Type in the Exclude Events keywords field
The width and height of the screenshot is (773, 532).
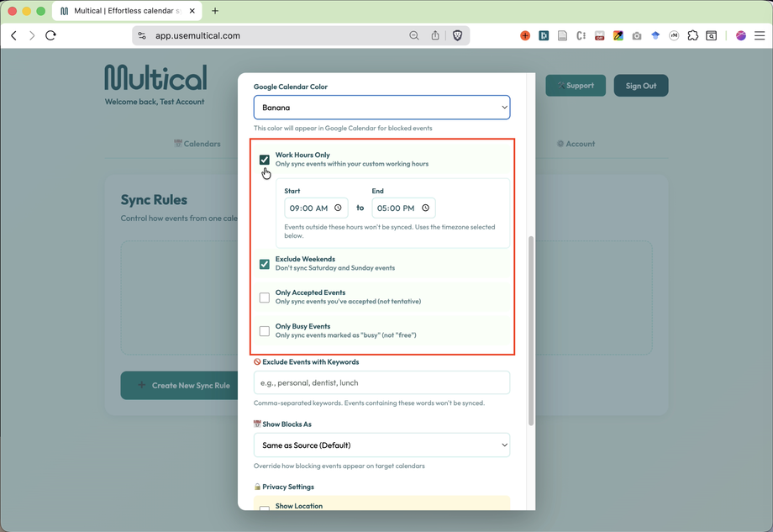[381, 382]
